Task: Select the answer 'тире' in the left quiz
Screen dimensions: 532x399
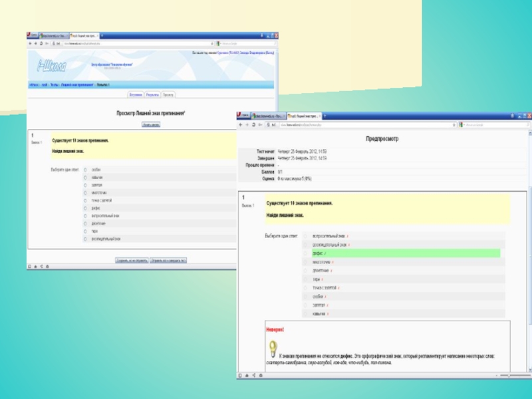Action: coord(85,231)
